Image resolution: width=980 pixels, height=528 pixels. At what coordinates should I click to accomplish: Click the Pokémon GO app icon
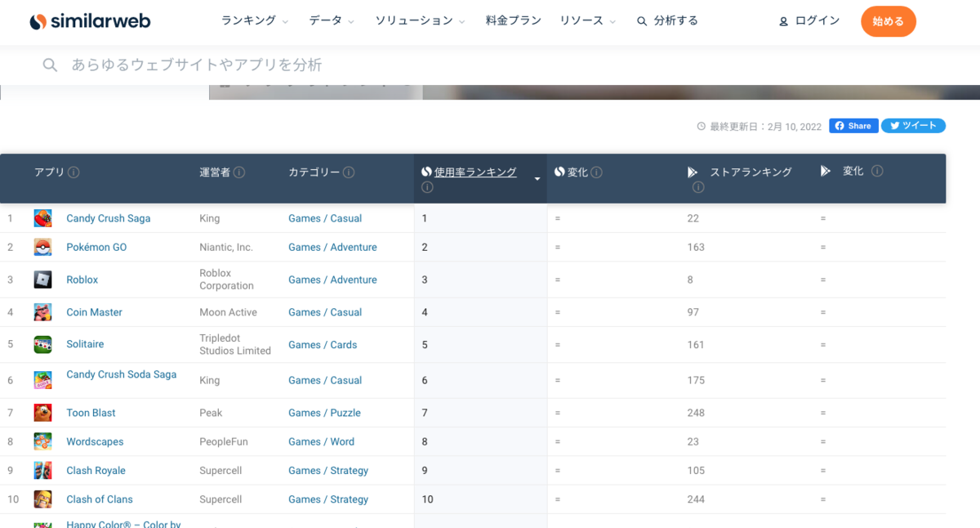[x=42, y=247]
